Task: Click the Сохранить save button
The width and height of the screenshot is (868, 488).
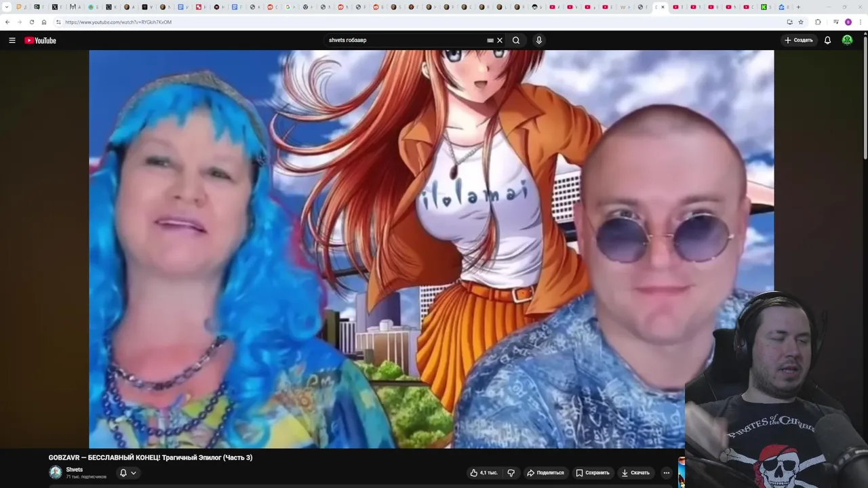Action: point(593,472)
